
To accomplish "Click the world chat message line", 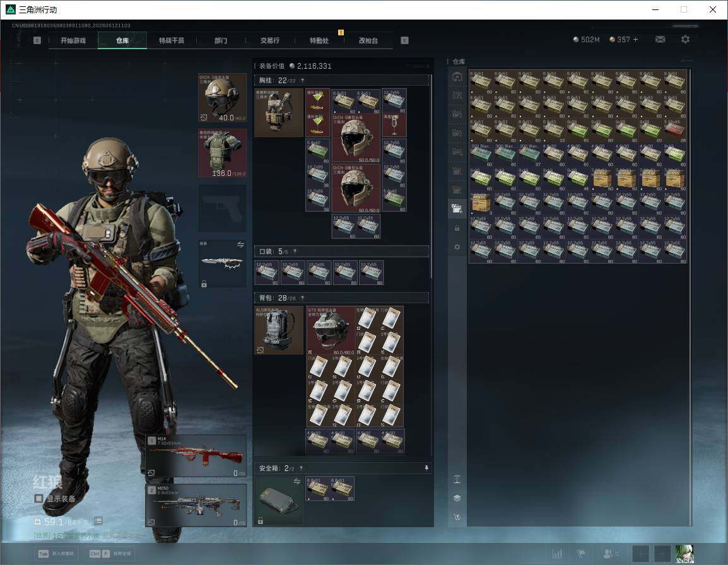I will pyautogui.click(x=90, y=536).
